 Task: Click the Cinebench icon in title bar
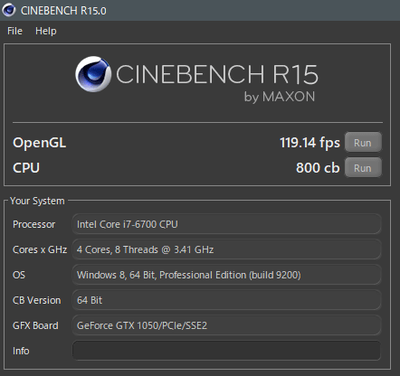point(9,10)
